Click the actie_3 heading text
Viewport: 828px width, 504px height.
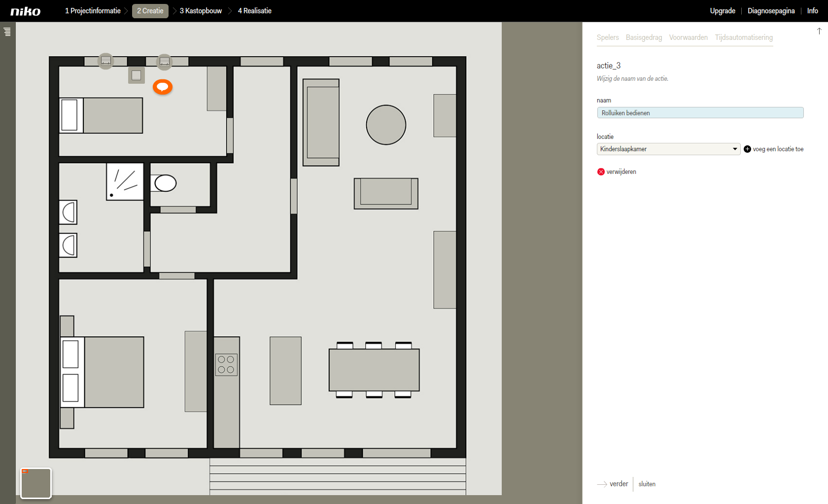pyautogui.click(x=608, y=66)
